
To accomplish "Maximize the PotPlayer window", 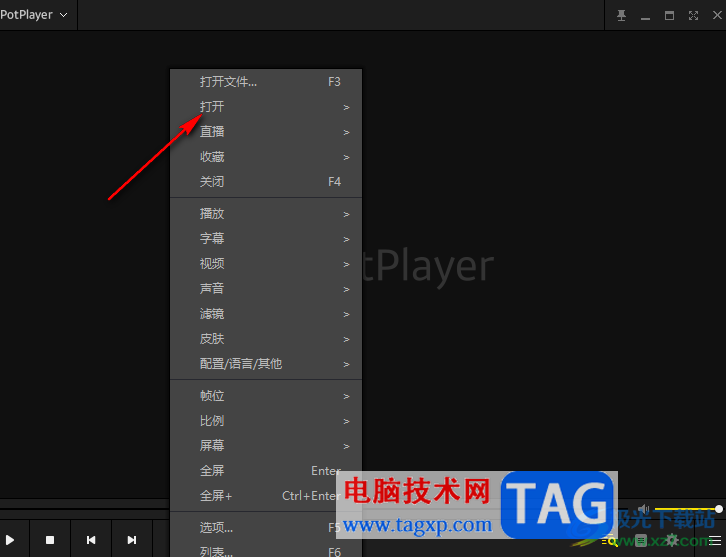I will (x=670, y=15).
